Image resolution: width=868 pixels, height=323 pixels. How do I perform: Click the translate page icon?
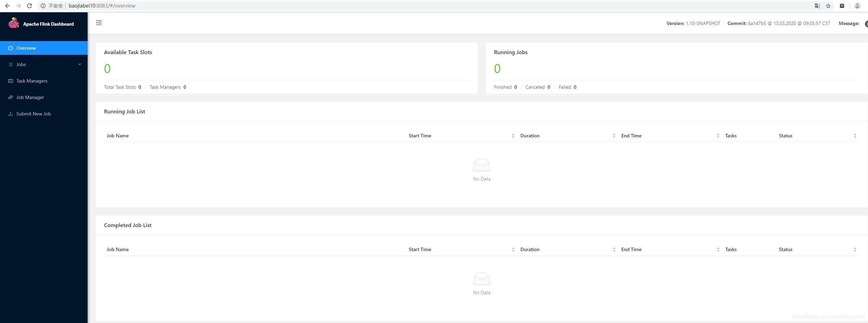817,6
